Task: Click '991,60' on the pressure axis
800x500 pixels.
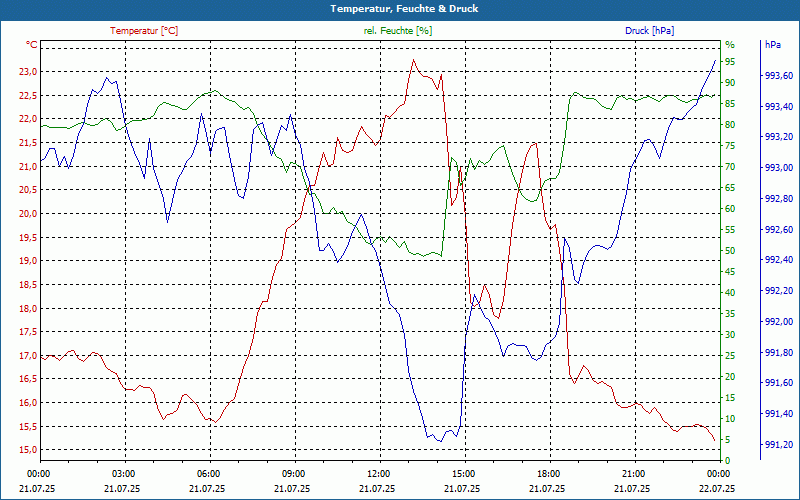Action: click(779, 383)
